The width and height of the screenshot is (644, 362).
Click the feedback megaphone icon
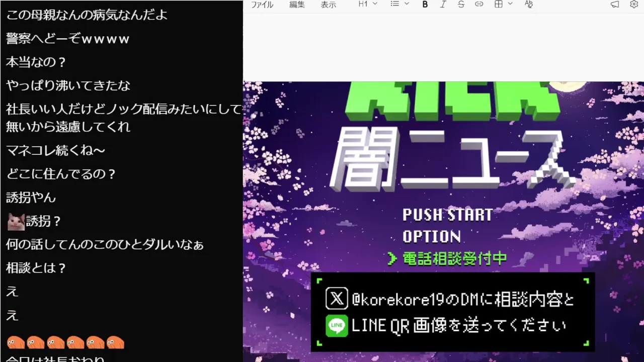click(x=615, y=4)
